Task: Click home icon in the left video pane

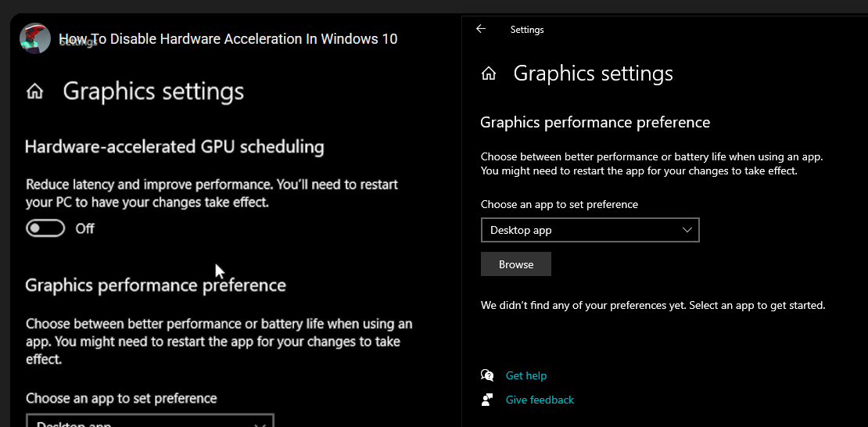Action: click(x=35, y=91)
